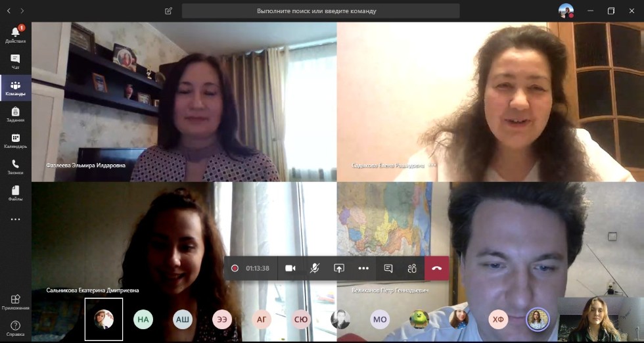Hang up with the red end-call button

[x=436, y=268]
